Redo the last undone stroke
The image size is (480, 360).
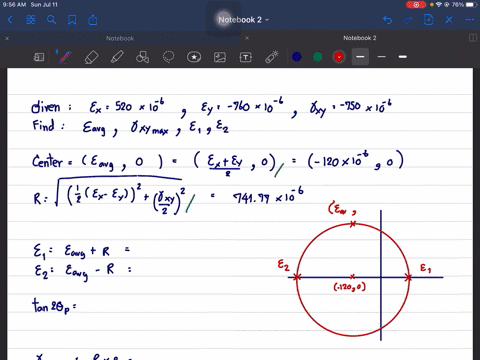point(408,20)
